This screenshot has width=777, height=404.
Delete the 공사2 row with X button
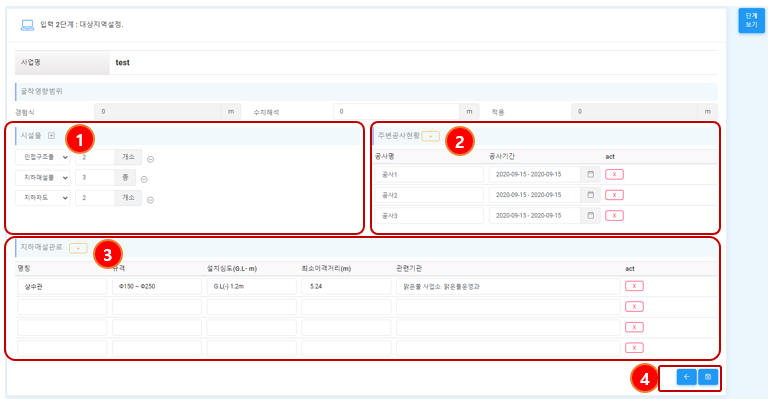(x=614, y=195)
